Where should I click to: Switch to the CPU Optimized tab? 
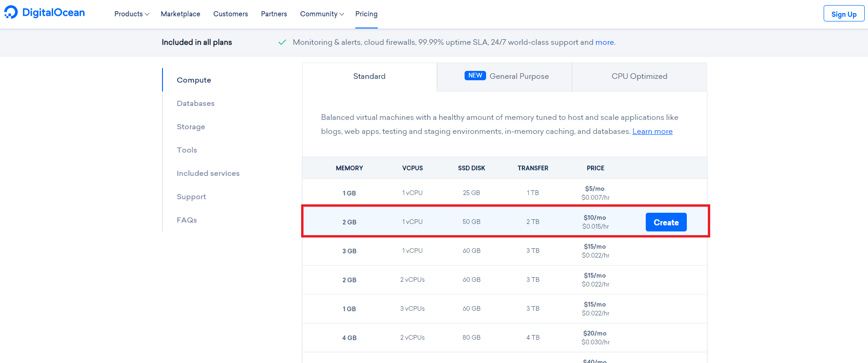click(639, 77)
